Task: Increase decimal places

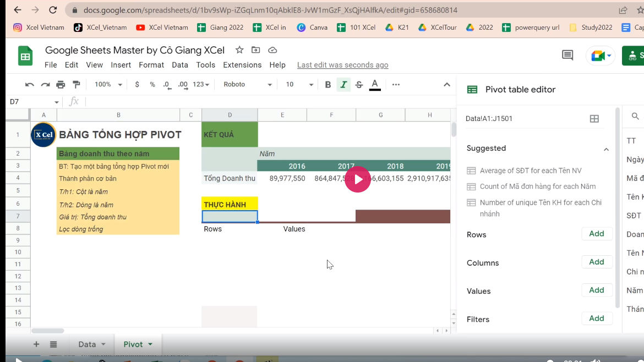Action: point(183,85)
